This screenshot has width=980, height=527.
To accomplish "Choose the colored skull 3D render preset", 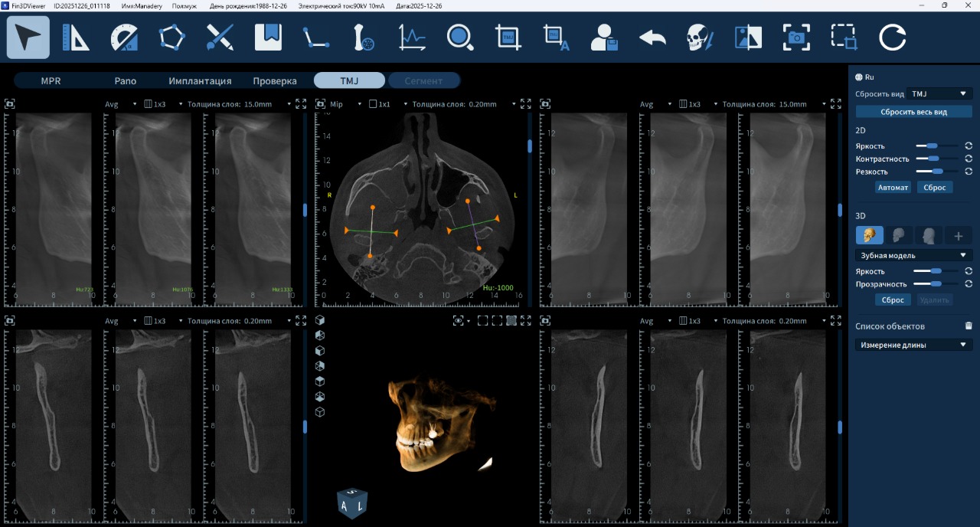I will pos(870,236).
